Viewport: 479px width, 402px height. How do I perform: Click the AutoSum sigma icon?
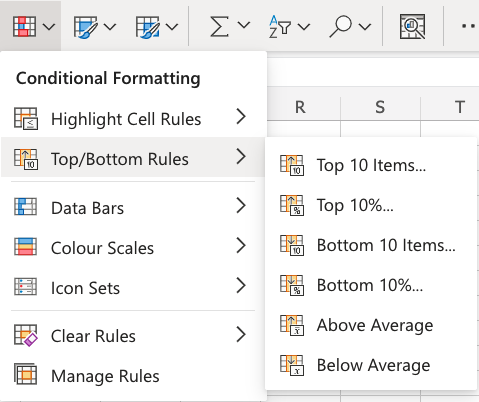[219, 26]
